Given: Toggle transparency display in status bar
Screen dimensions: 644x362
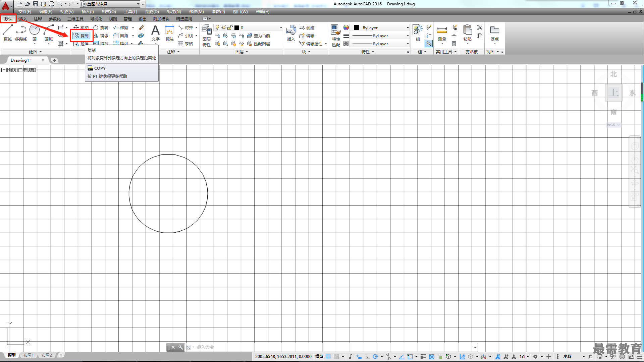Looking at the screenshot, I should 432,356.
